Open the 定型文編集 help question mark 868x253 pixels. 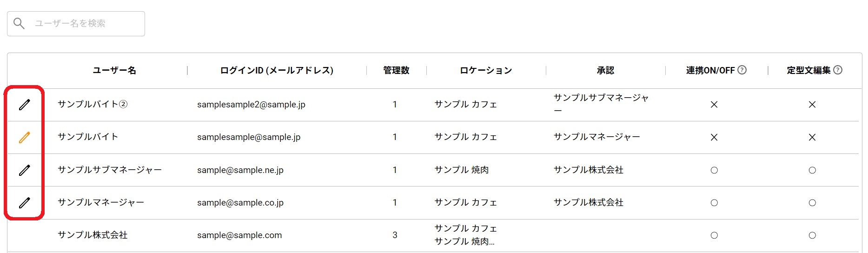coord(838,70)
